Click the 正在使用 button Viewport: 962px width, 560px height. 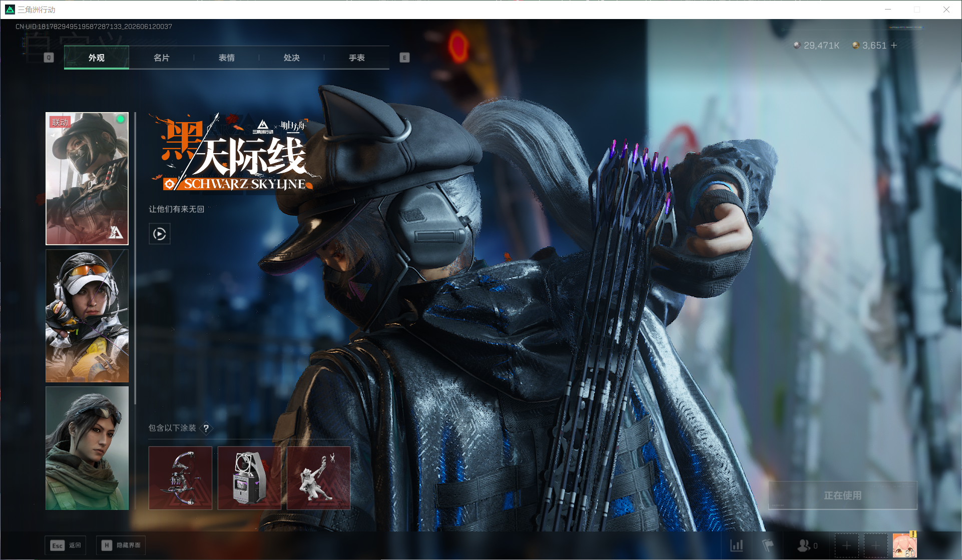(x=843, y=495)
